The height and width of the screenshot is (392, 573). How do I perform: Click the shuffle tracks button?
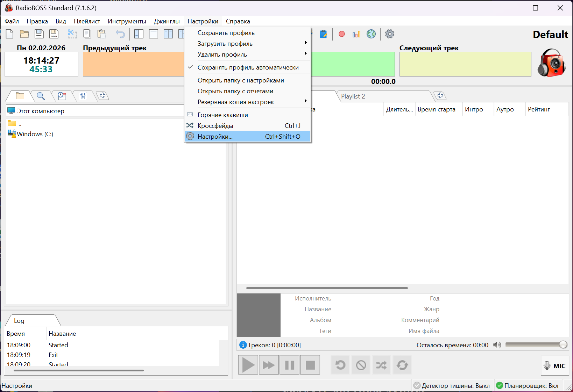tap(381, 365)
